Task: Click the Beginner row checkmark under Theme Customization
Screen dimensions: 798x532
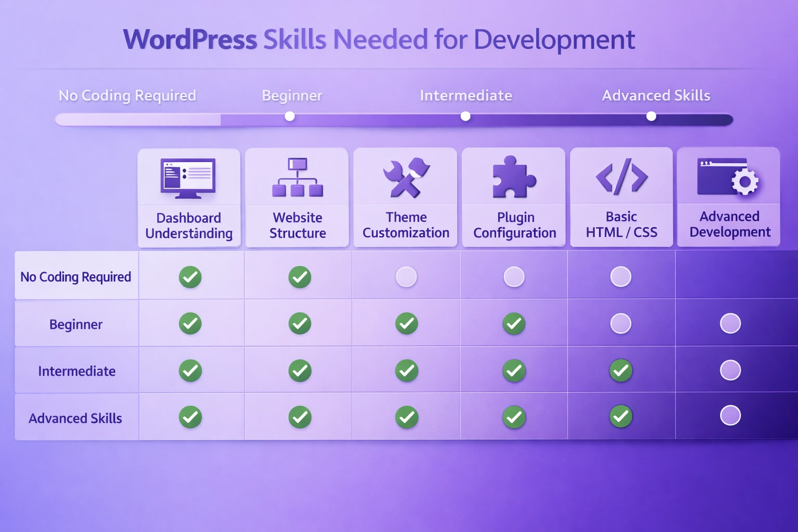Action: click(x=406, y=323)
